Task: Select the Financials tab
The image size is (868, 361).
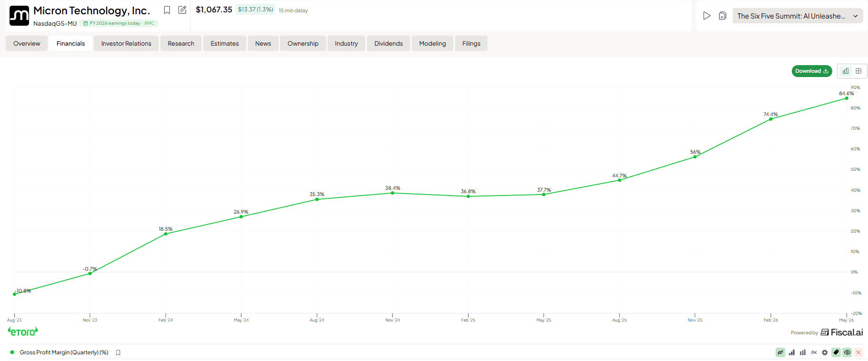Action: click(70, 43)
